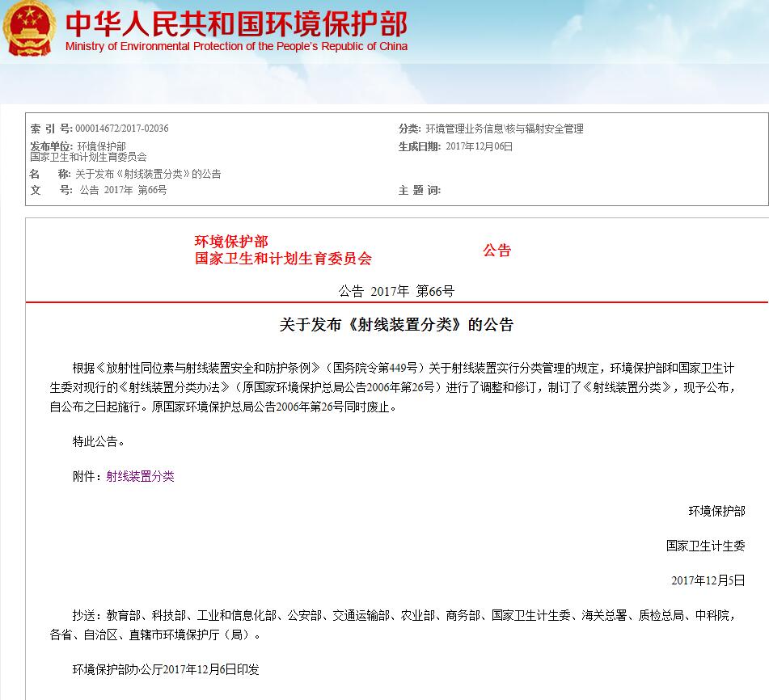Click the red 公告 heading text
The width and height of the screenshot is (769, 700).
(496, 250)
